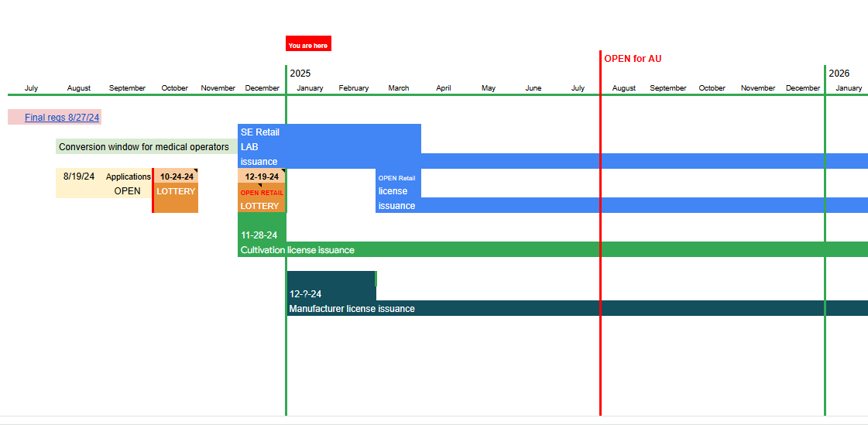The width and height of the screenshot is (868, 425).
Task: Select the 8/19/24 date cell
Action: [79, 177]
